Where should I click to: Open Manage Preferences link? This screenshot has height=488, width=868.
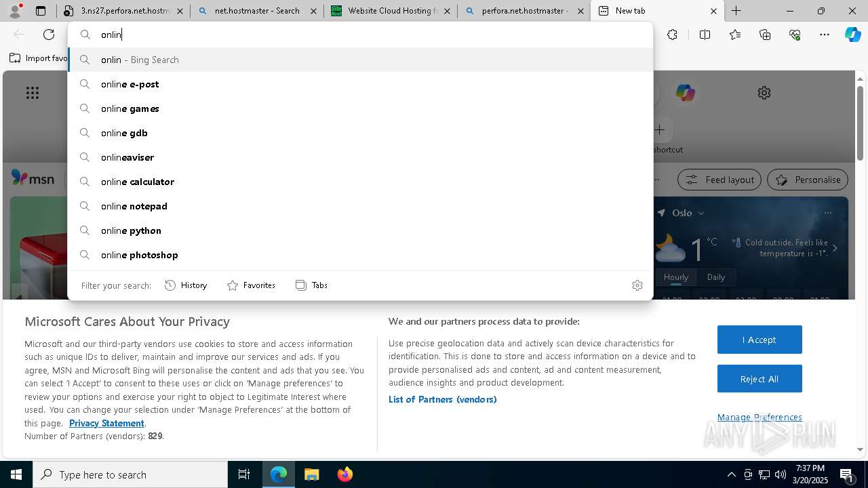759,417
